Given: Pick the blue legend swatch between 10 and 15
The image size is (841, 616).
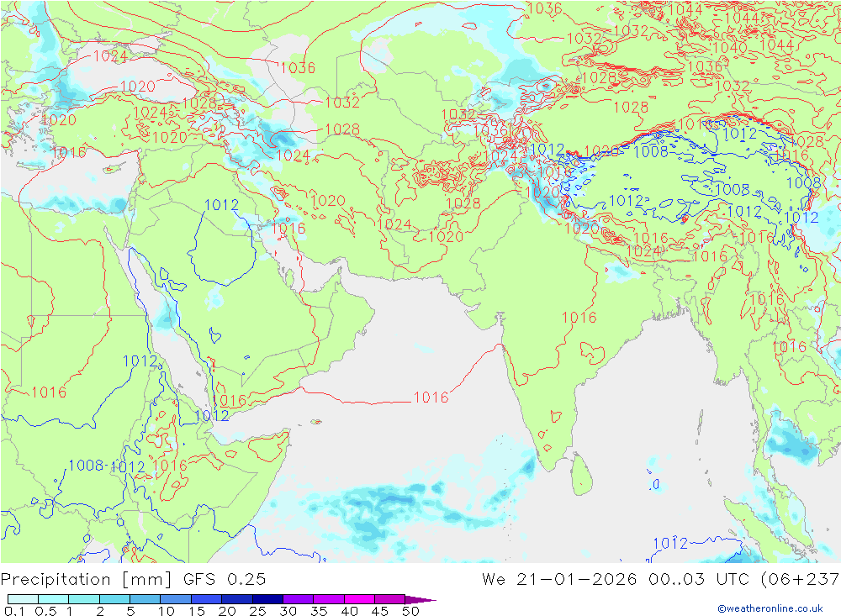Looking at the screenshot, I should pyautogui.click(x=176, y=599).
